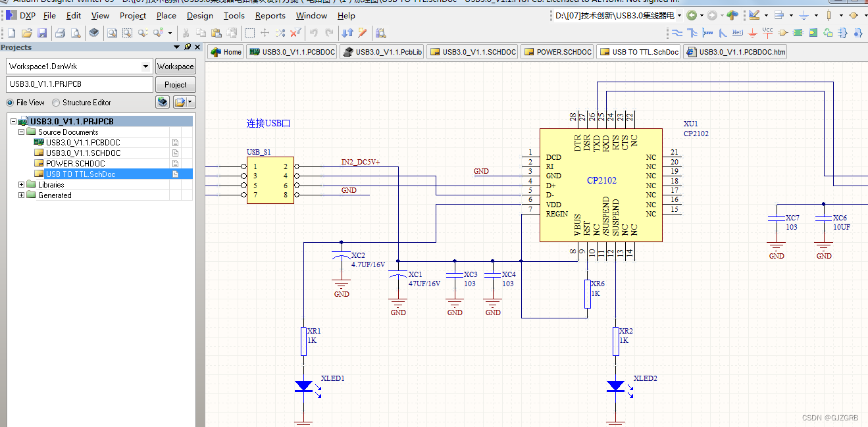Open the Design menu
This screenshot has height=427, width=868.
pos(200,15)
